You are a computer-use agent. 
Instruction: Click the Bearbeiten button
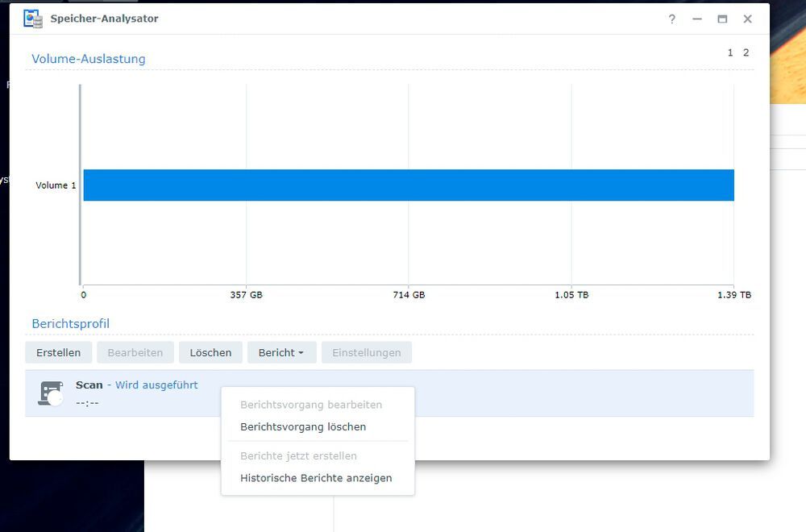point(135,352)
